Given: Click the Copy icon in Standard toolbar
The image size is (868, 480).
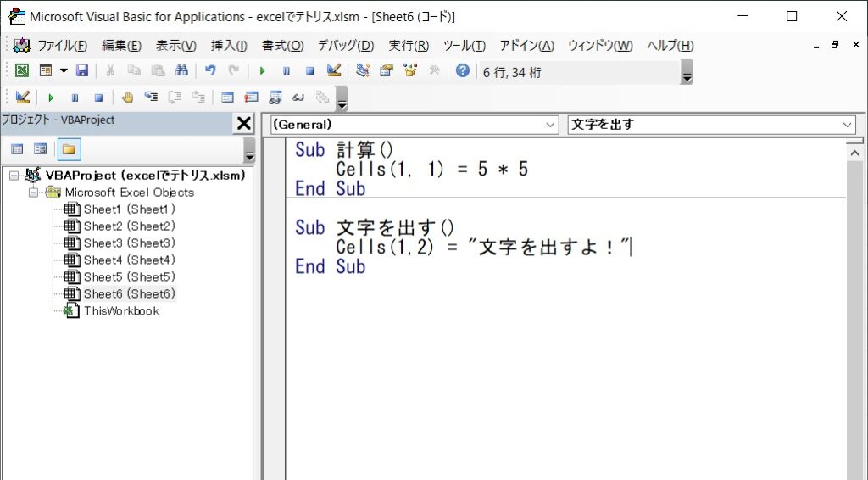Looking at the screenshot, I should point(134,70).
